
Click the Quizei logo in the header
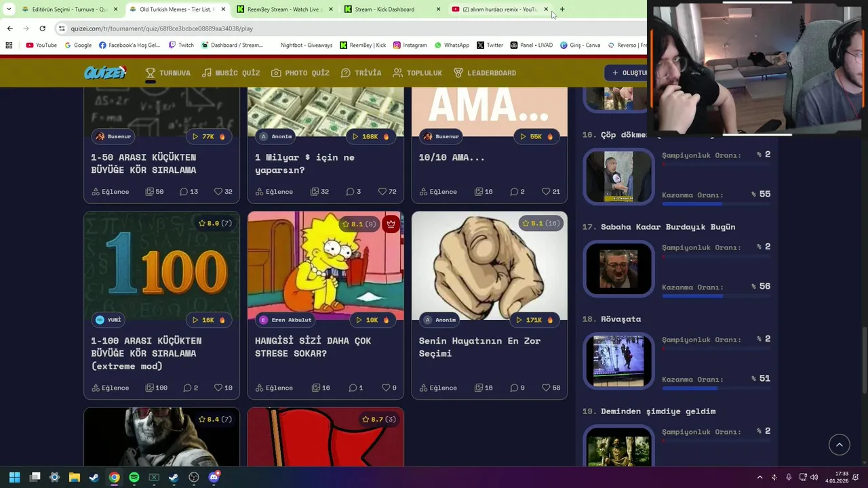(105, 73)
